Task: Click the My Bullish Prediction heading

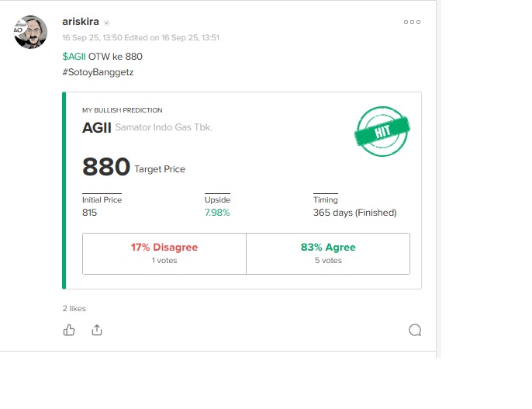Action: pyautogui.click(x=123, y=110)
